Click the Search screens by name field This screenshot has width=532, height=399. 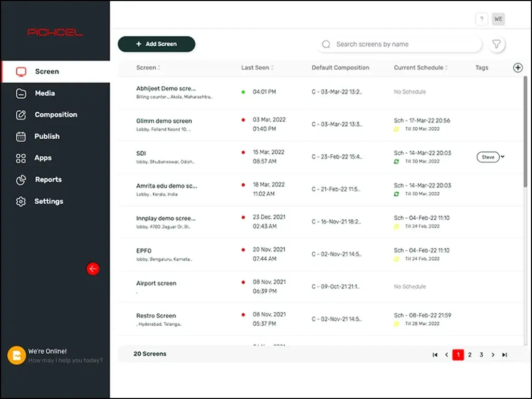click(400, 44)
